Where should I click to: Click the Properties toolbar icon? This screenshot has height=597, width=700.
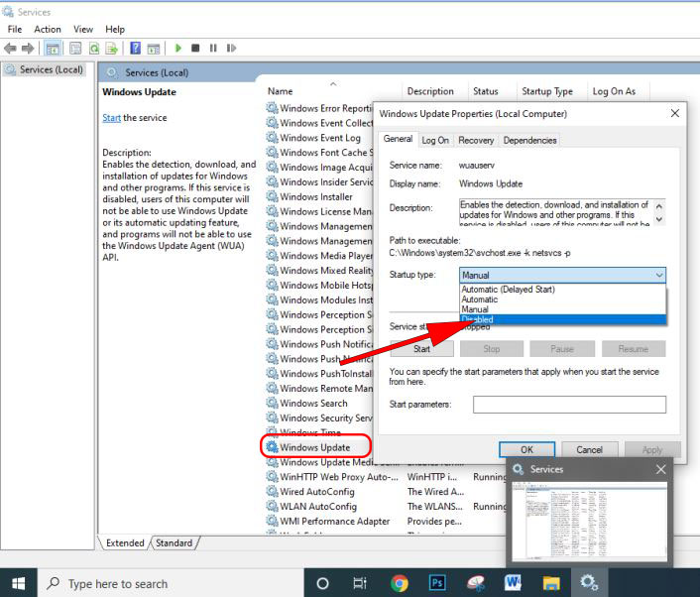pos(75,49)
